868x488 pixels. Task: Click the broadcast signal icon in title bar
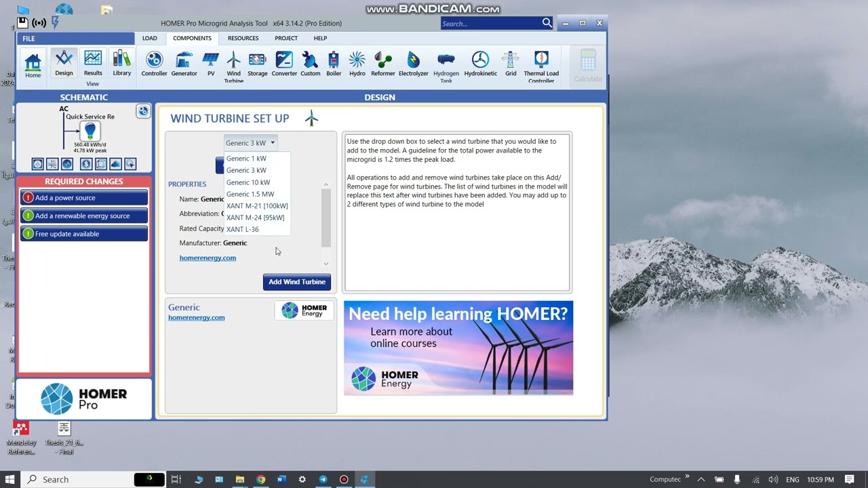click(x=39, y=23)
